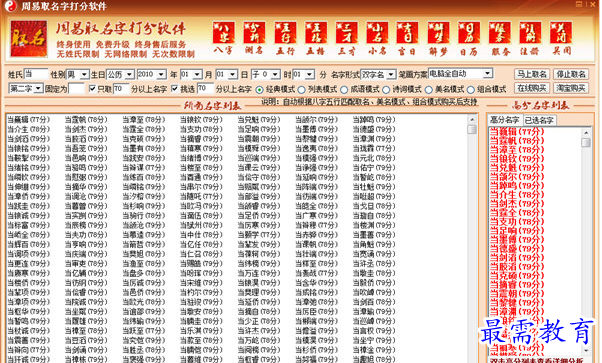
Task: Click the 固定为 input field
Action: (x=76, y=89)
